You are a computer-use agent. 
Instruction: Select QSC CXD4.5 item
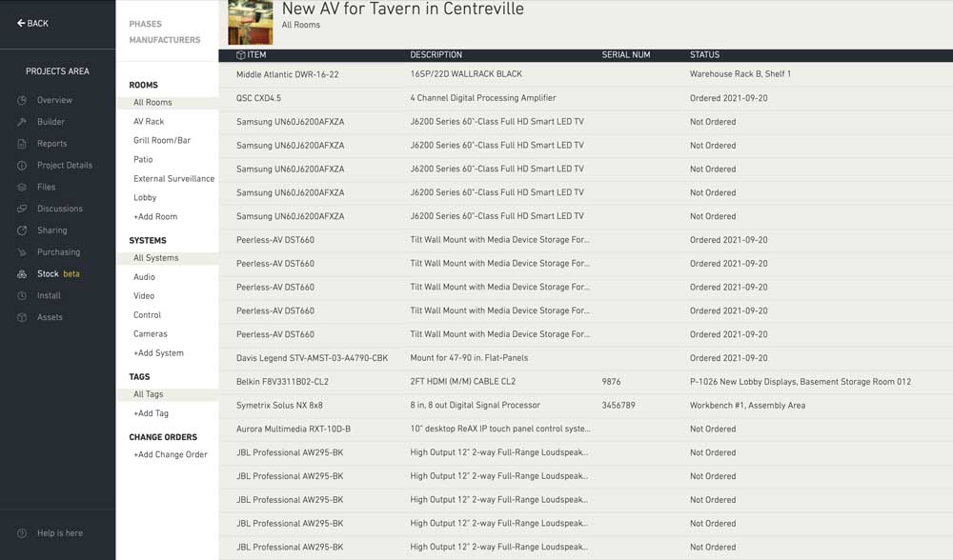259,98
